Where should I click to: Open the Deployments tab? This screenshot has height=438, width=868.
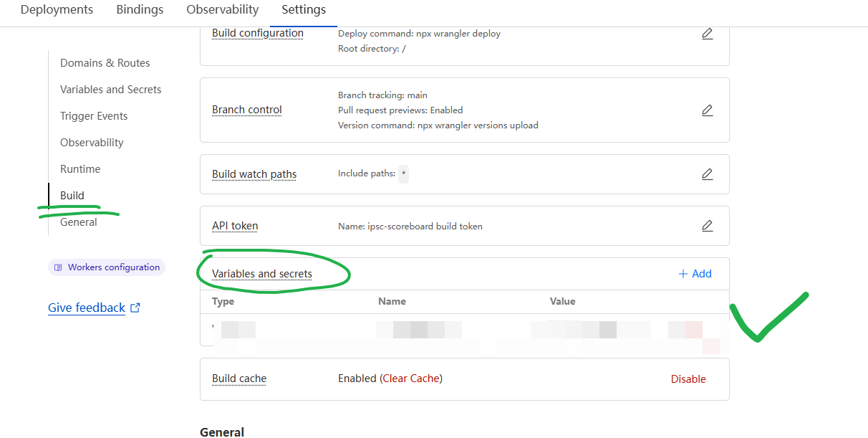point(57,10)
